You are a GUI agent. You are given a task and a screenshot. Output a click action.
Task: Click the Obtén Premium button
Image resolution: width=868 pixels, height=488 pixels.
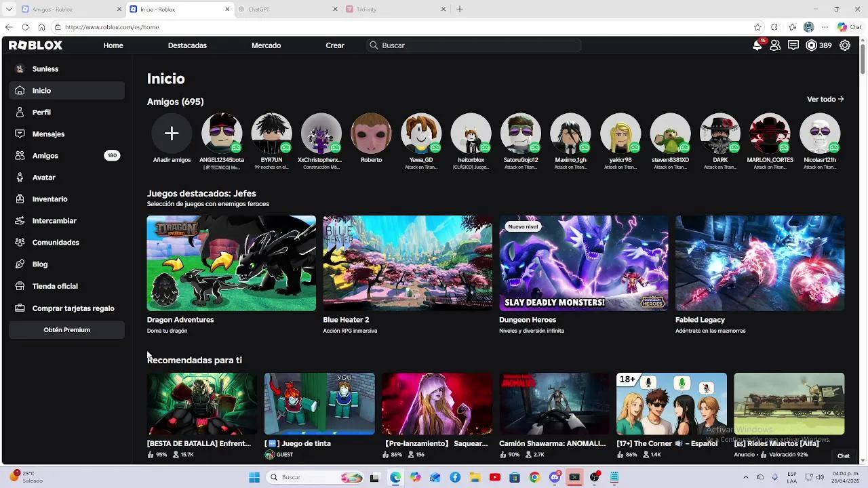pyautogui.click(x=66, y=330)
